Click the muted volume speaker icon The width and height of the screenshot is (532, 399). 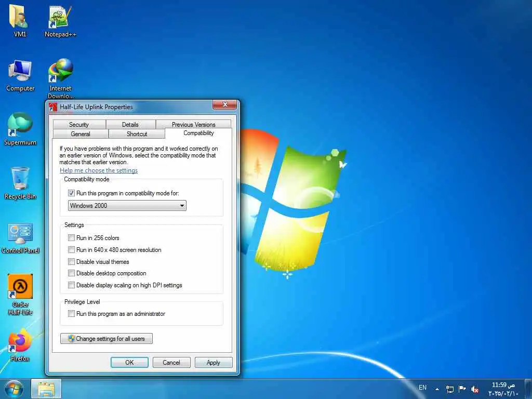pyautogui.click(x=475, y=390)
